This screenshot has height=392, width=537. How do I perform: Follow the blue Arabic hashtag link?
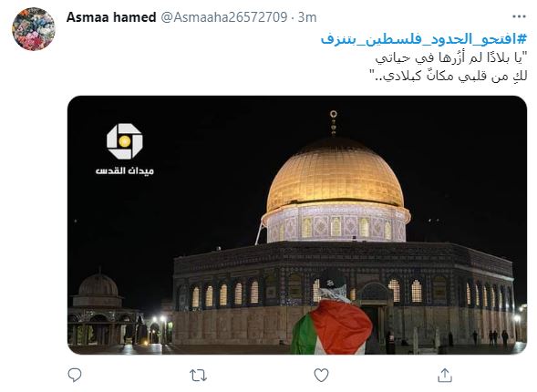[424, 39]
